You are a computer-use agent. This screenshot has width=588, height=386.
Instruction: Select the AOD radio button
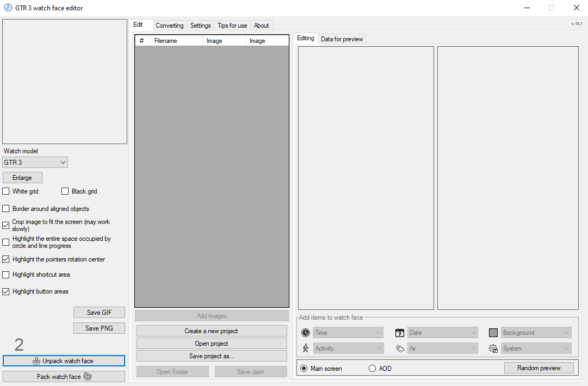click(373, 369)
